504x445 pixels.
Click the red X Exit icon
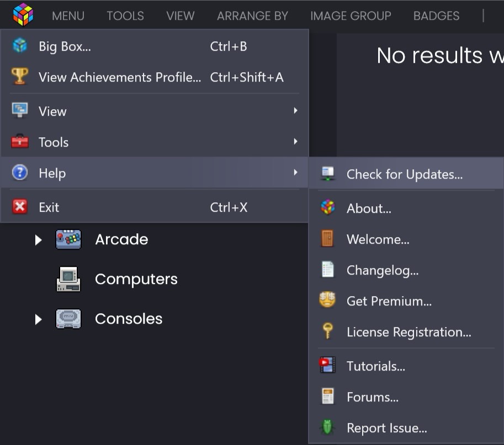point(19,207)
